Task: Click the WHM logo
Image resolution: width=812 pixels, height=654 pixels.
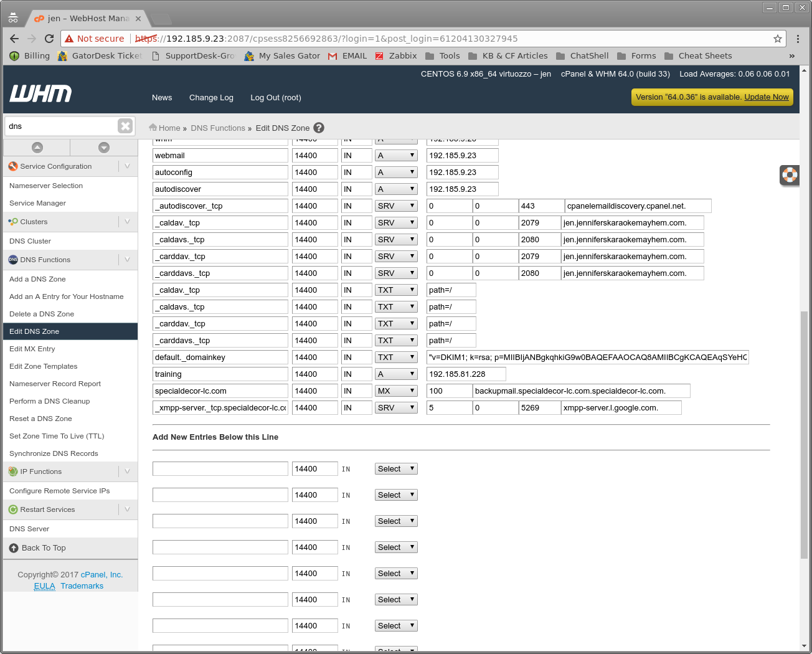Action: pyautogui.click(x=40, y=94)
